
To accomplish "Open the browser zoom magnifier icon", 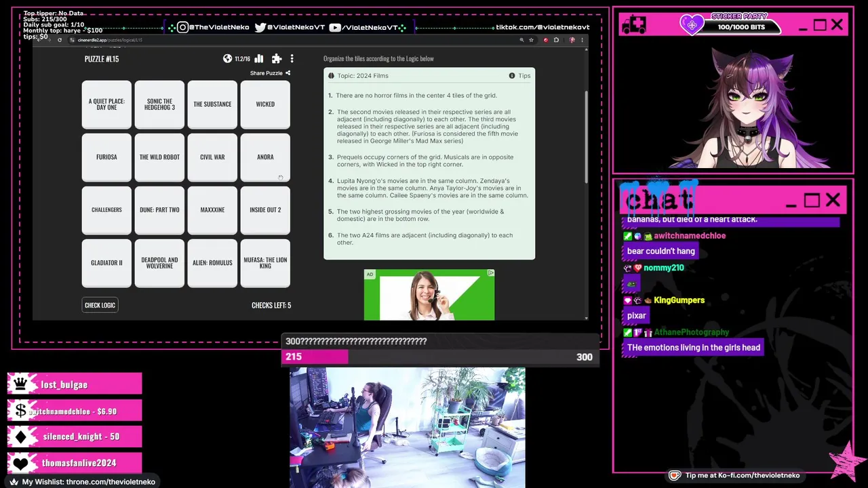I will 521,40.
